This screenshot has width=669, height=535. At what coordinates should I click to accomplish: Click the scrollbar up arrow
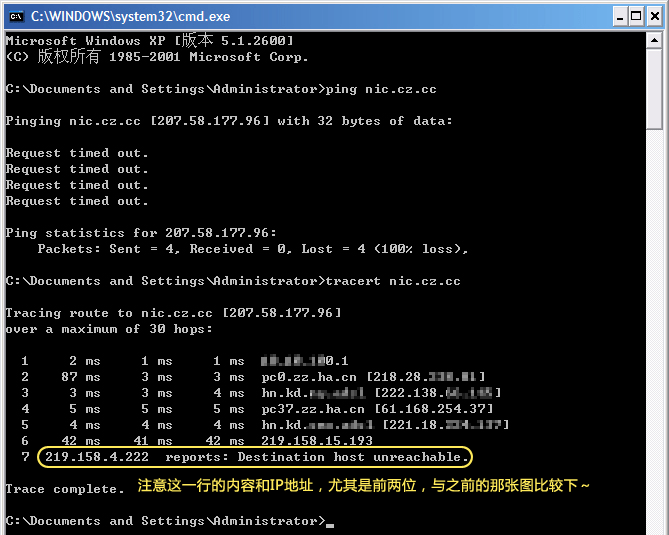pyautogui.click(x=654, y=41)
